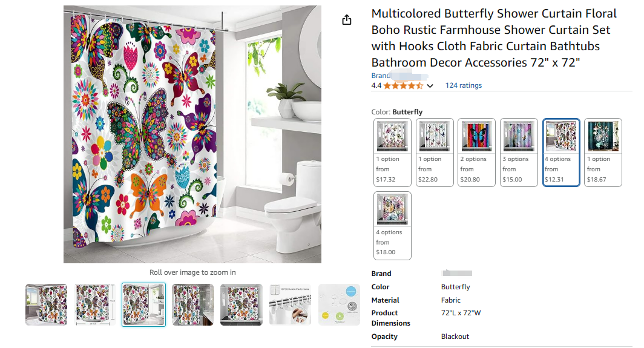View first thumbnail of curtain in bathroom
644x348 pixels.
[47, 305]
